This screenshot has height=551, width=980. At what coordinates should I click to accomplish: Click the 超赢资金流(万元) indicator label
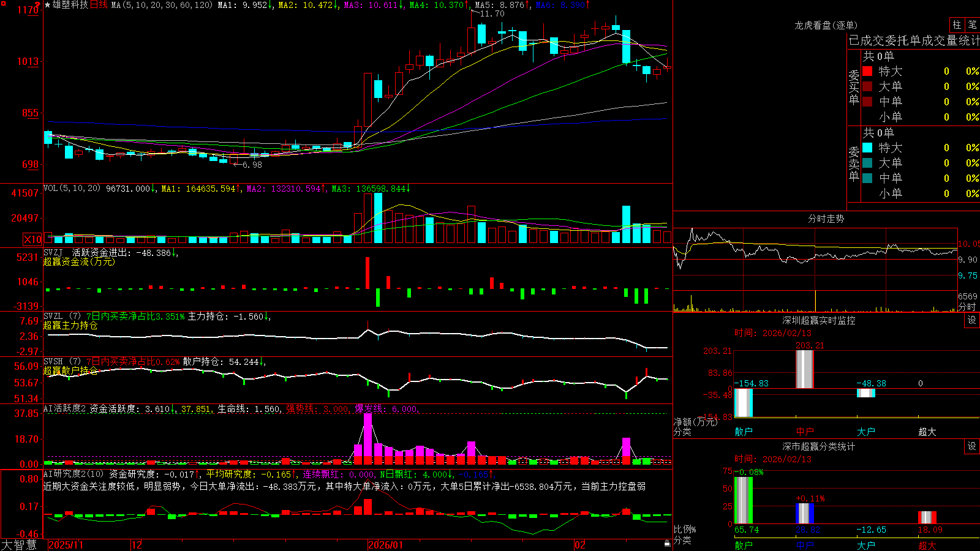coord(79,261)
